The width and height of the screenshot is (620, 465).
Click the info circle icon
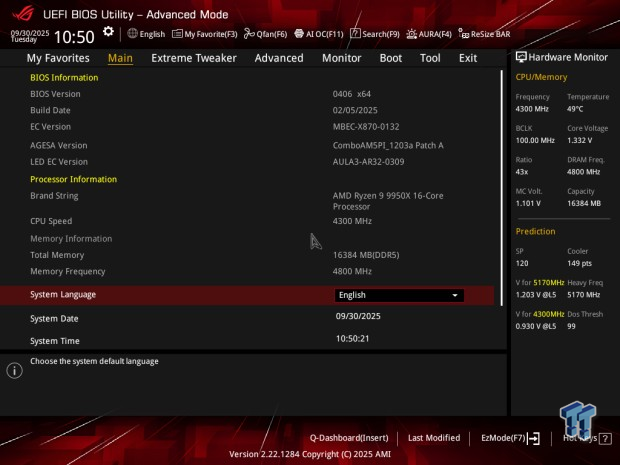pos(15,370)
